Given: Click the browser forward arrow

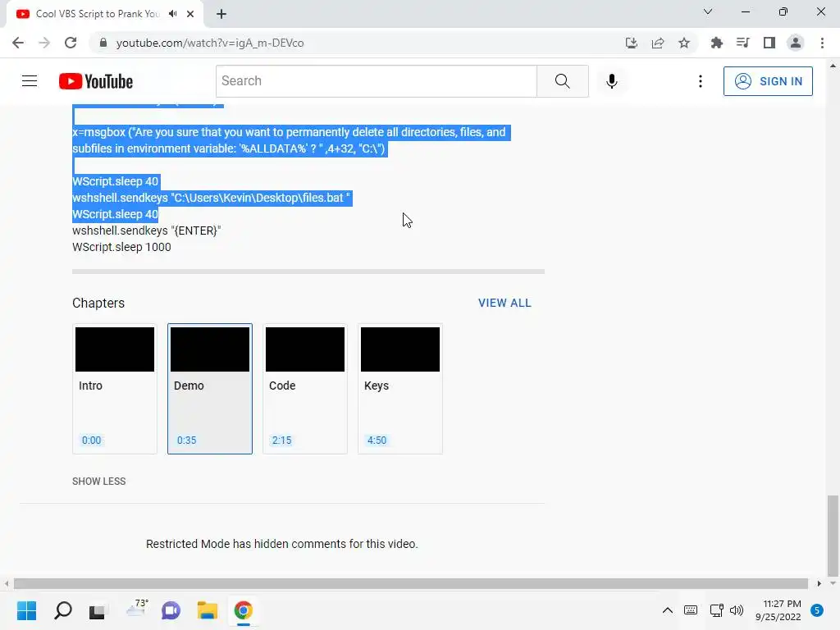Looking at the screenshot, I should pyautogui.click(x=44, y=43).
